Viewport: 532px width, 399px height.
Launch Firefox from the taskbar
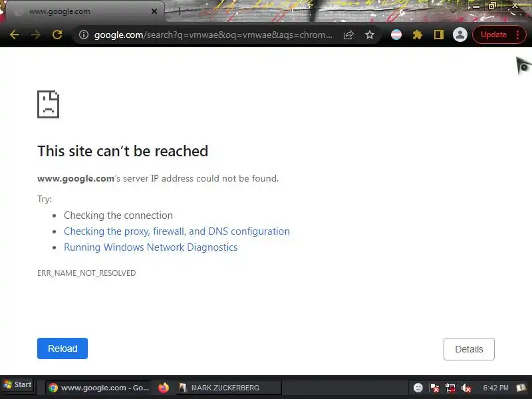[x=164, y=388]
